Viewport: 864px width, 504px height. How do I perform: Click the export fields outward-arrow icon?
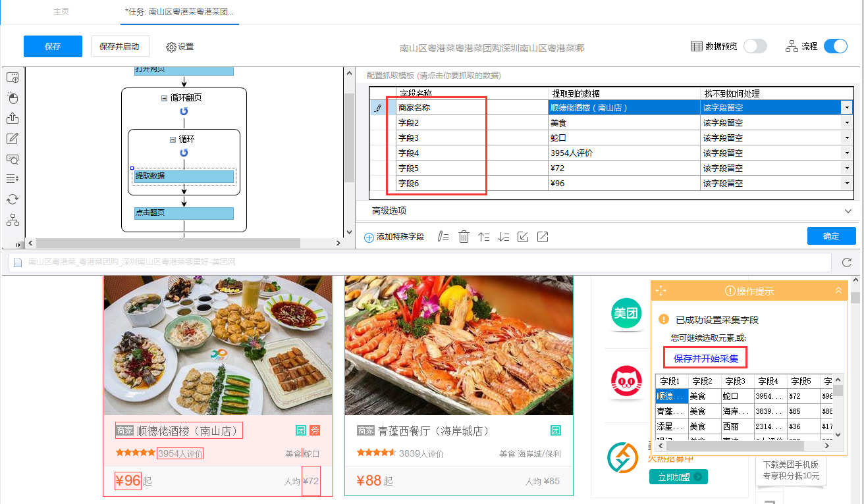(x=543, y=237)
